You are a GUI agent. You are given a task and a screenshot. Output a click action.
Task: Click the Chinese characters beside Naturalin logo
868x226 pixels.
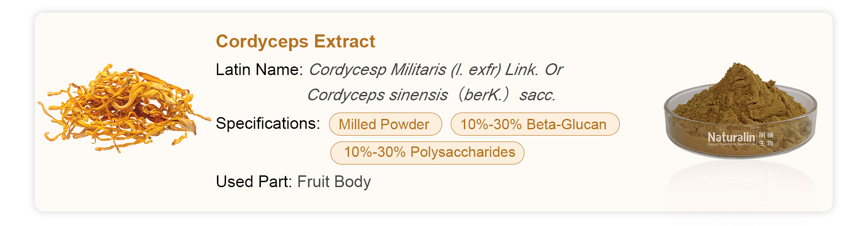766,139
